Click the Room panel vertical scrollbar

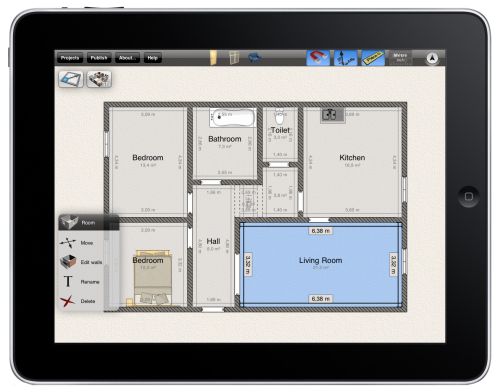click(x=107, y=270)
